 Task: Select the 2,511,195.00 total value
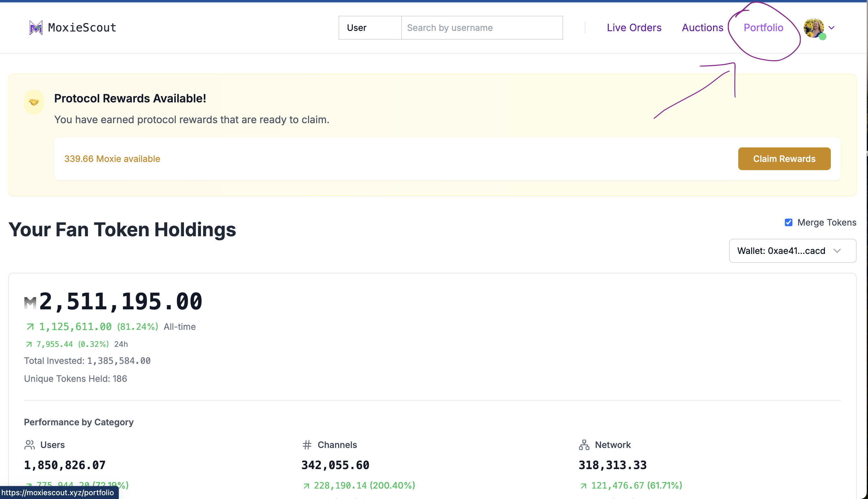click(121, 301)
